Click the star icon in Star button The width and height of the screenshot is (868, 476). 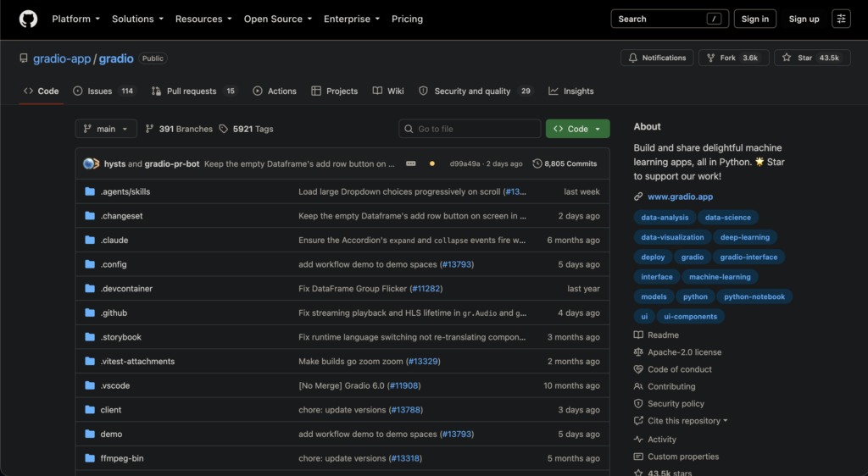point(787,58)
